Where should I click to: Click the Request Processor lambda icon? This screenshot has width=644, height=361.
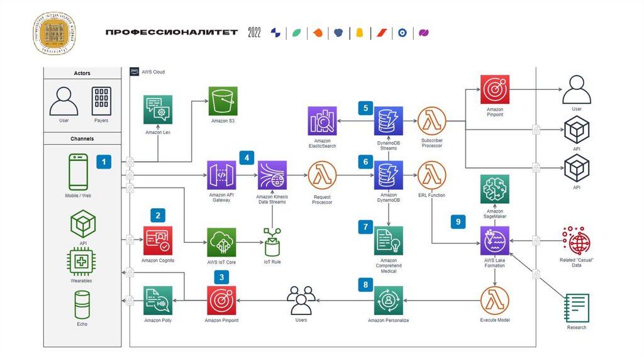click(x=322, y=175)
